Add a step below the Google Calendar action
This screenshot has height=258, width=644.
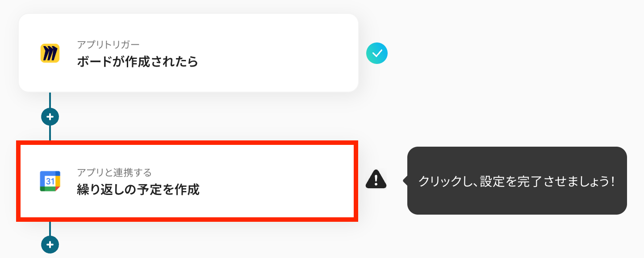(x=50, y=245)
